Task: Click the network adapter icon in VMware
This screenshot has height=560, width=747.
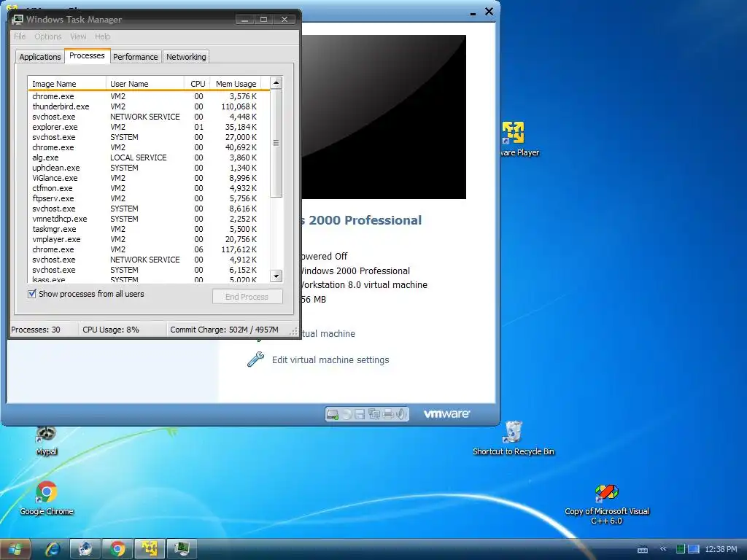Action: click(x=374, y=414)
